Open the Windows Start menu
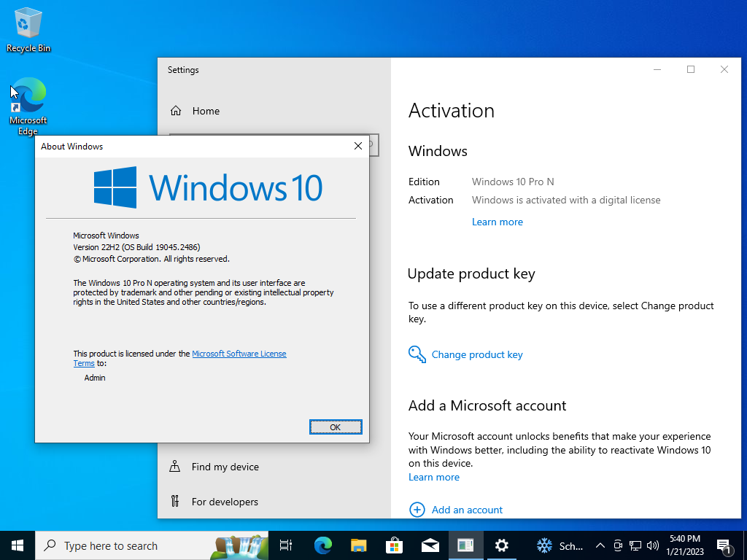Image resolution: width=747 pixels, height=560 pixels. pyautogui.click(x=18, y=545)
